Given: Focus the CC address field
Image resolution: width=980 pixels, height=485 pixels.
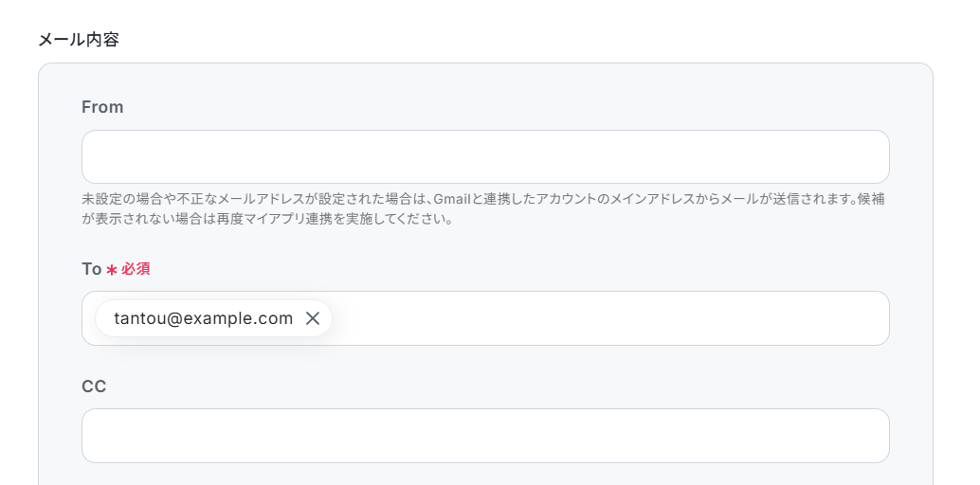Looking at the screenshot, I should (485, 436).
